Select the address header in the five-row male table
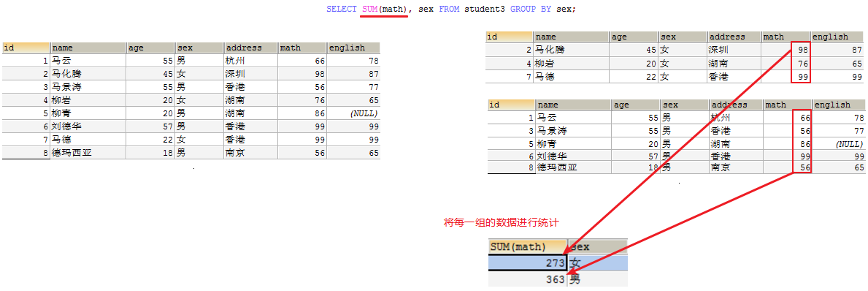The width and height of the screenshot is (868, 291). tap(736, 105)
